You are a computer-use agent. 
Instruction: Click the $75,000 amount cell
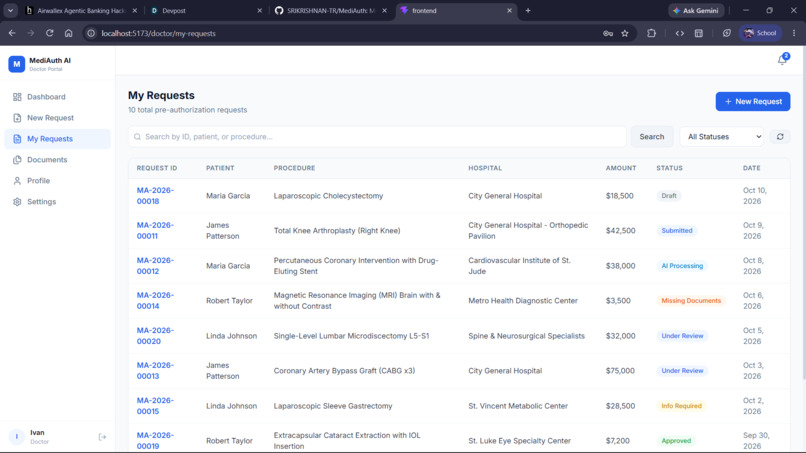coord(620,371)
